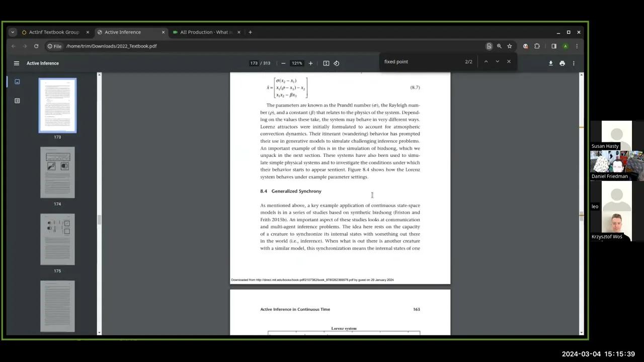
Task: Open the PDF viewer's more options menu
Action: coord(574,63)
